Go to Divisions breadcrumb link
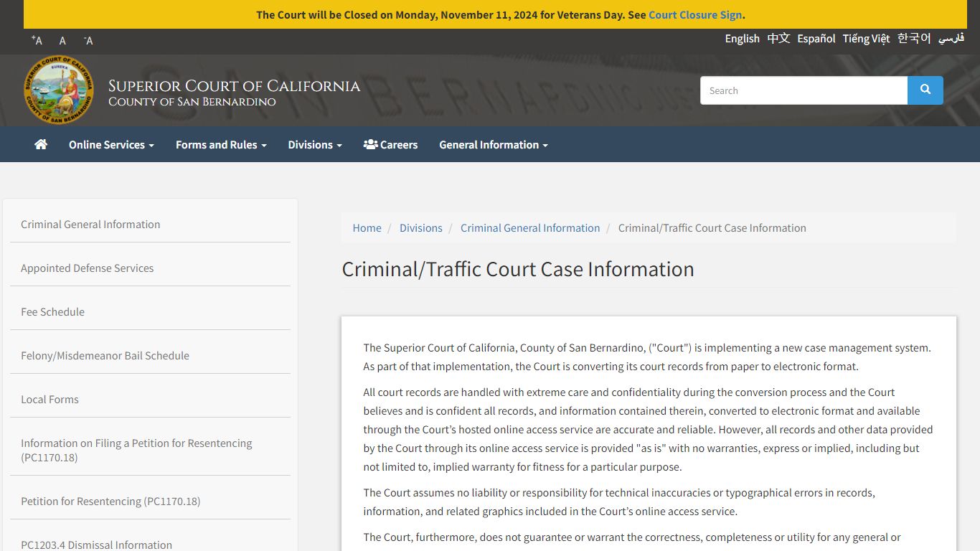This screenshot has width=980, height=551. [420, 227]
